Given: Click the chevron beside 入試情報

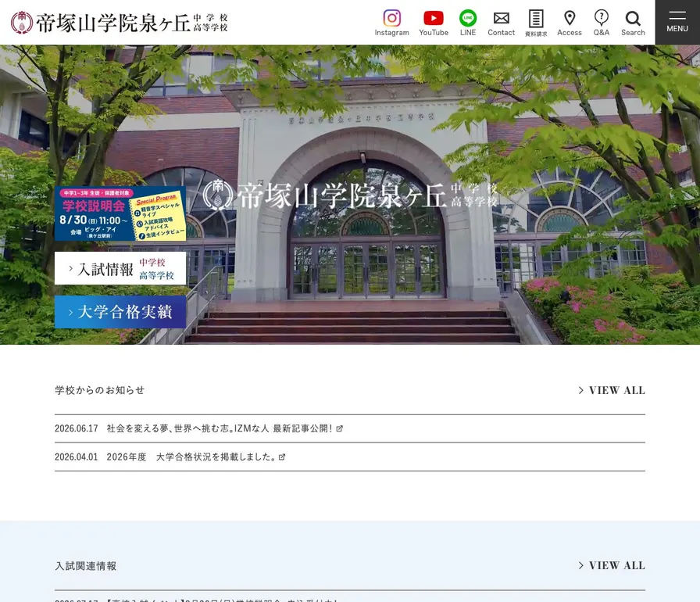Looking at the screenshot, I should 70,268.
